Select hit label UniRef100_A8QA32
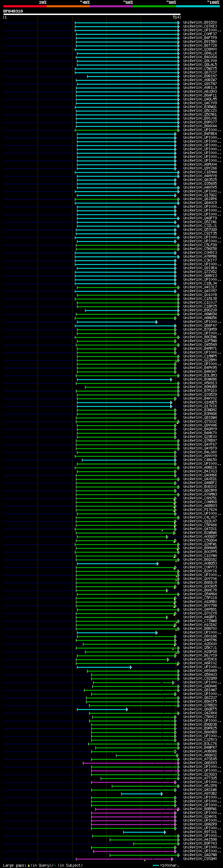Screen dimensions: 223x868 (x=200, y=755)
